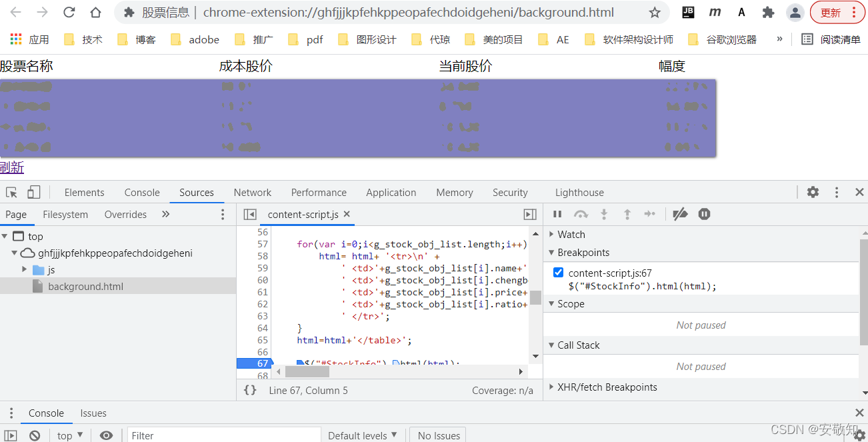Select the Filesystem pane tab

[x=65, y=214]
